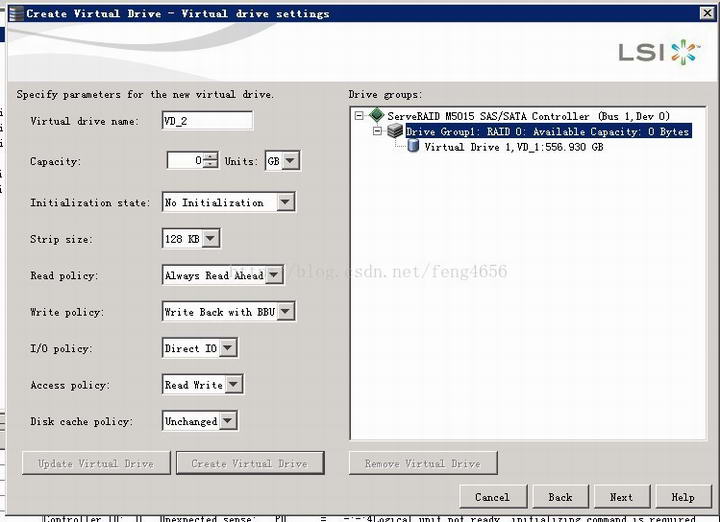Click the Cancel button

tap(493, 497)
